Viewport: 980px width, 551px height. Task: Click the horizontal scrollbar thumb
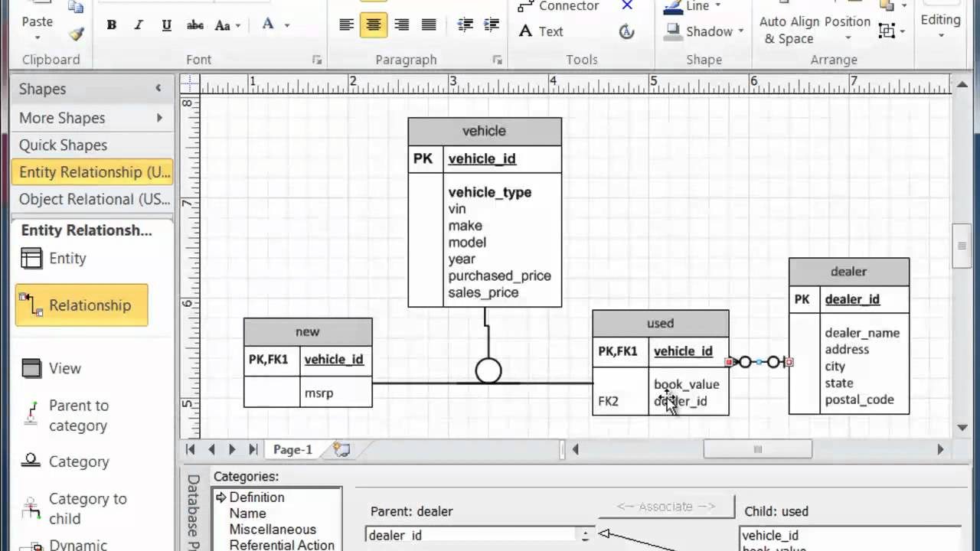757,449
